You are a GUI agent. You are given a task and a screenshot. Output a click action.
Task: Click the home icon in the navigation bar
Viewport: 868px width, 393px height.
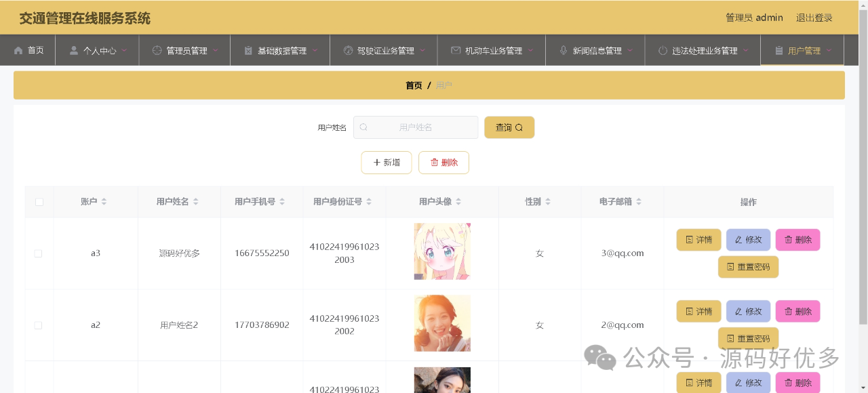coord(18,50)
